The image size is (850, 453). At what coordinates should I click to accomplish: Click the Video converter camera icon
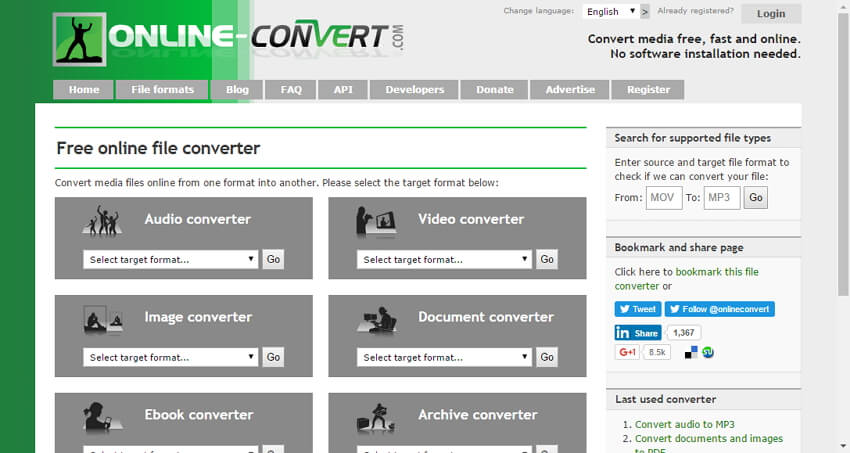coord(376,222)
